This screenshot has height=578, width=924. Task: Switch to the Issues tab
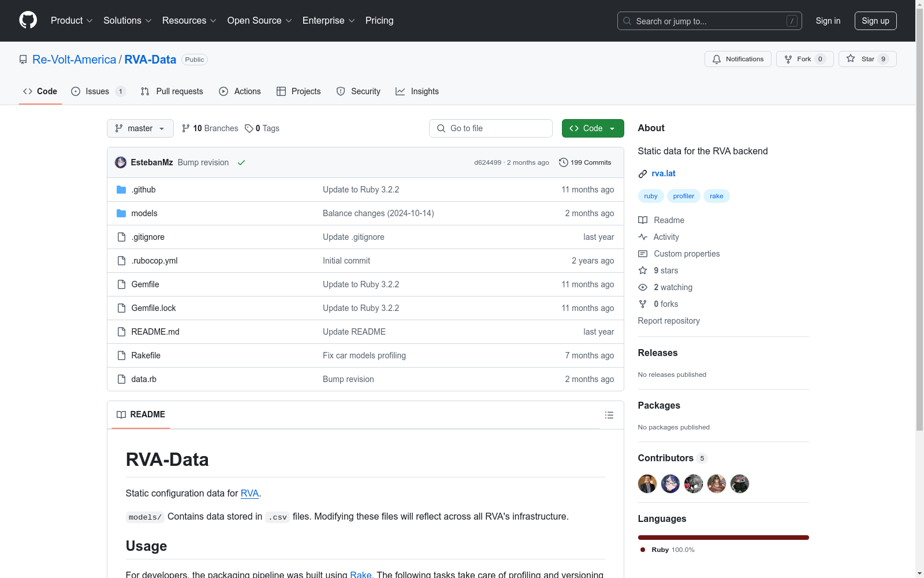[x=98, y=91]
